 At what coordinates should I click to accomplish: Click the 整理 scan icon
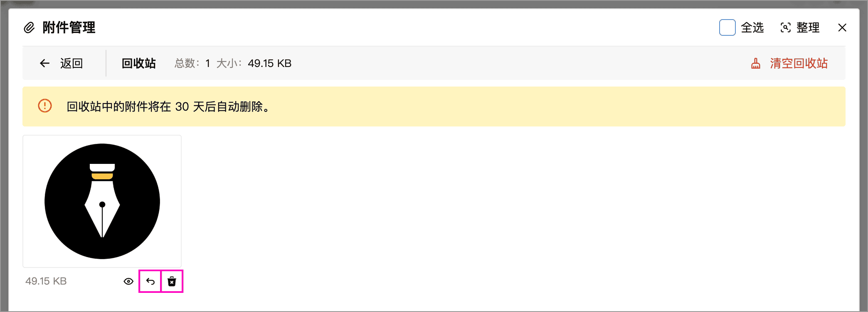pyautogui.click(x=785, y=27)
